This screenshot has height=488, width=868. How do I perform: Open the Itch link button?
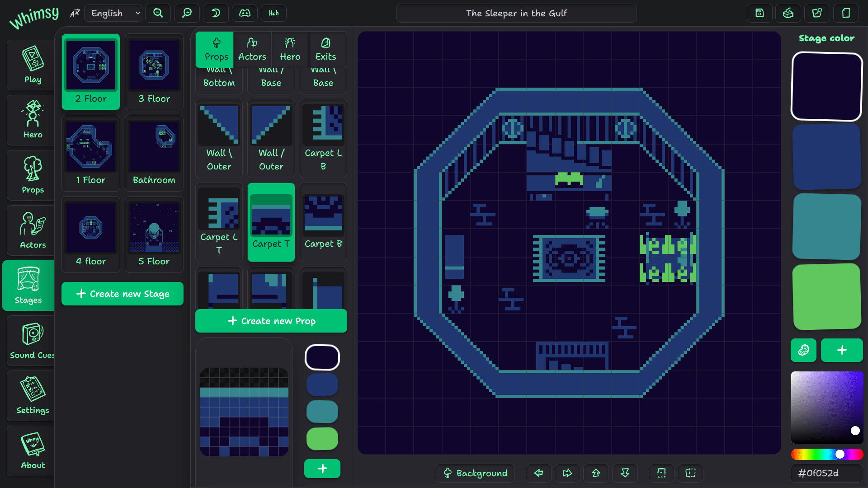[x=274, y=13]
